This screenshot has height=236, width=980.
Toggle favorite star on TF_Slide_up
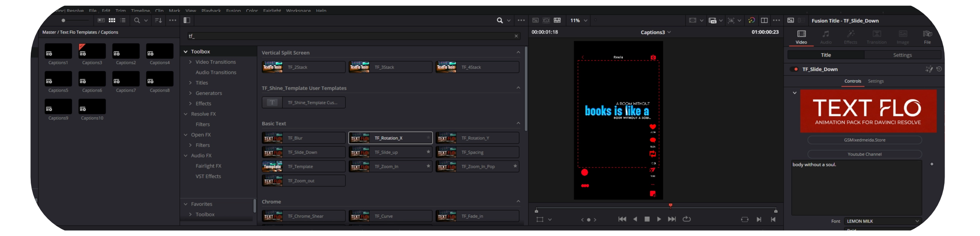(x=428, y=152)
